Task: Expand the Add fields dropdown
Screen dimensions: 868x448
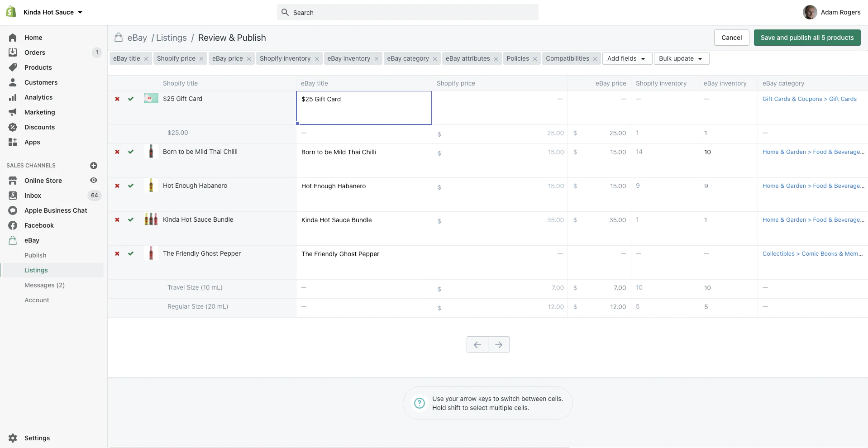Action: 627,59
